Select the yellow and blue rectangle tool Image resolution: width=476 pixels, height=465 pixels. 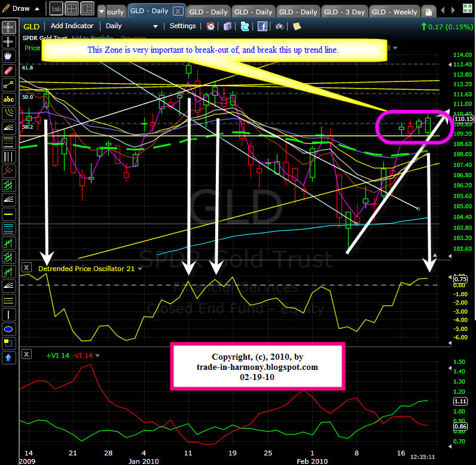[x=8, y=344]
